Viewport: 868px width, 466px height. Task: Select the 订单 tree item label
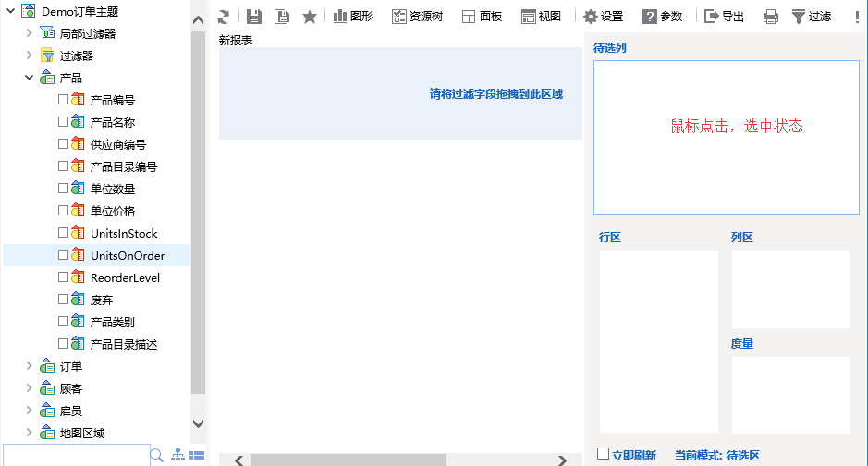click(x=71, y=366)
